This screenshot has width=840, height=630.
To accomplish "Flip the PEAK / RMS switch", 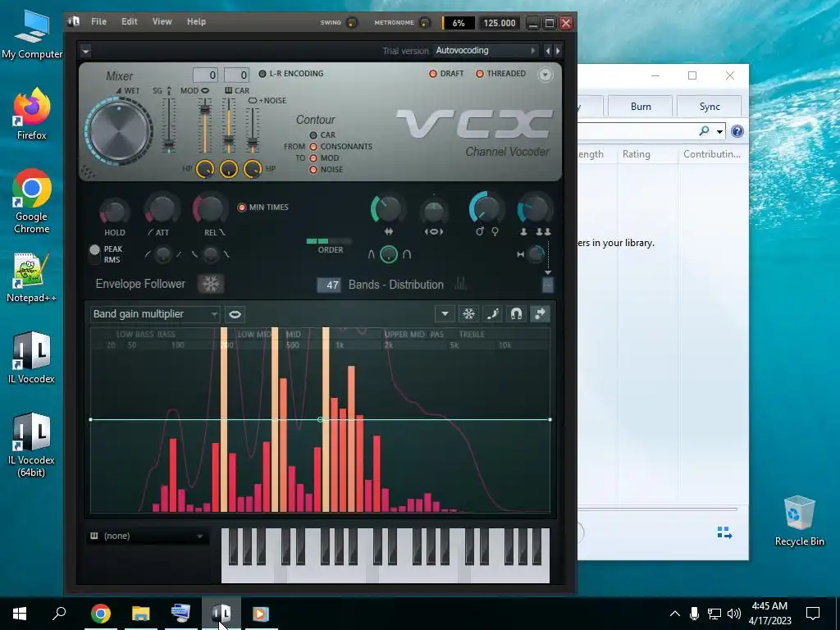I will [95, 254].
